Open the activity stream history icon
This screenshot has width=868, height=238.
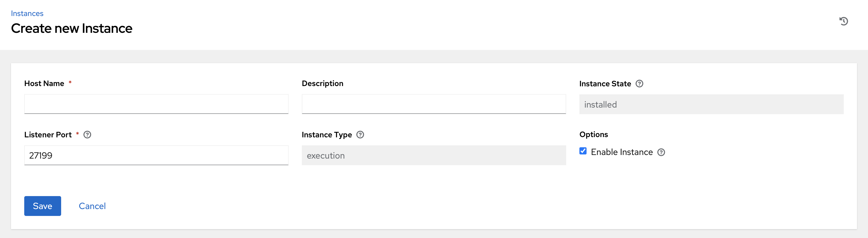[843, 21]
